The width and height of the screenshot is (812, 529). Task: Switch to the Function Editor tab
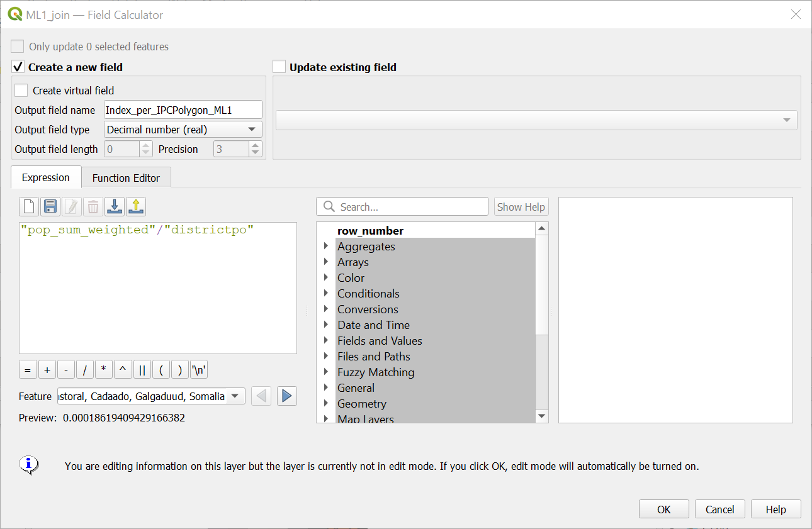point(126,178)
